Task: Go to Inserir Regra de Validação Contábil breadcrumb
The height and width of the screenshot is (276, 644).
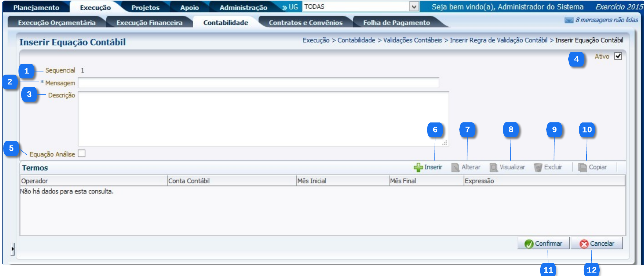Action: (499, 40)
